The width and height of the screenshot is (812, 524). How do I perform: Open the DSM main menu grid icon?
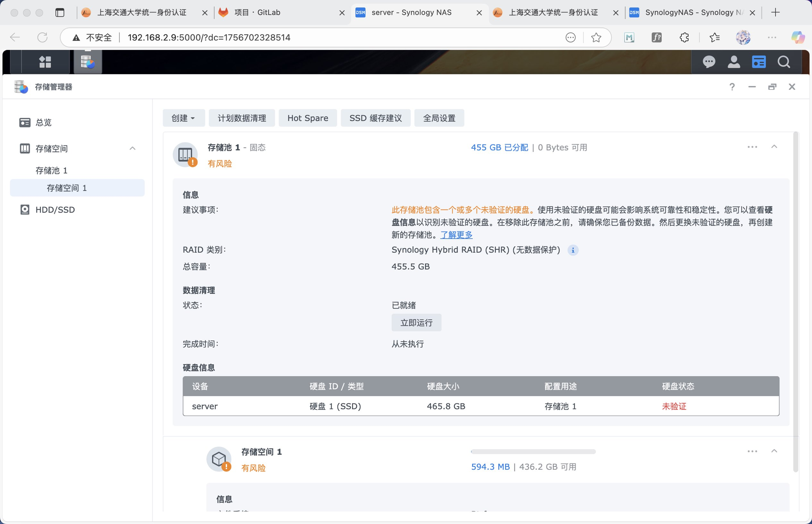pos(45,62)
